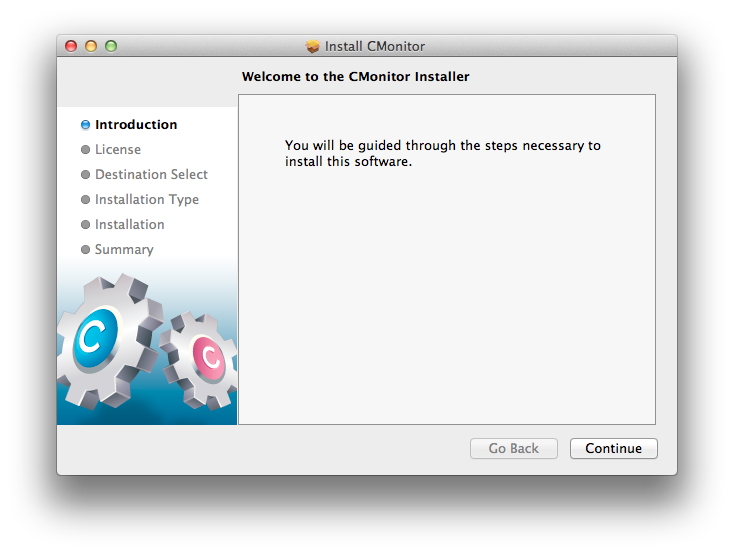734x554 pixels.
Task: Click the gray bullet beside Installation
Action: [x=85, y=224]
